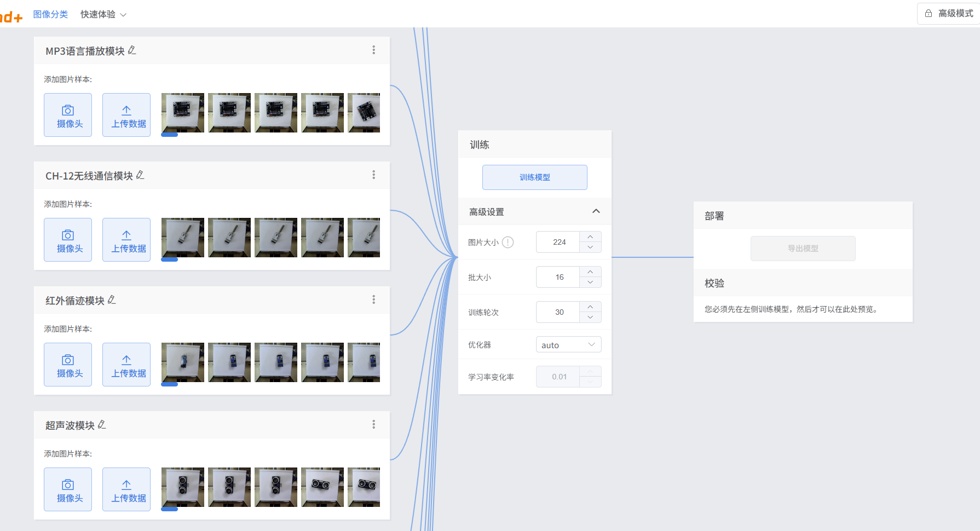Select the first thumbnail in 超声波模块 samples
Image resolution: width=980 pixels, height=531 pixels.
(x=182, y=487)
